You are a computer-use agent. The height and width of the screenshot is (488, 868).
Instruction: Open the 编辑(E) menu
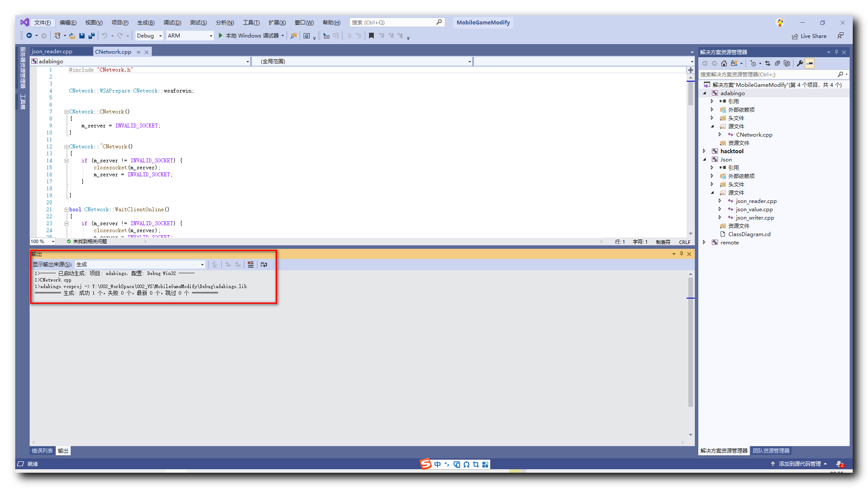click(68, 23)
